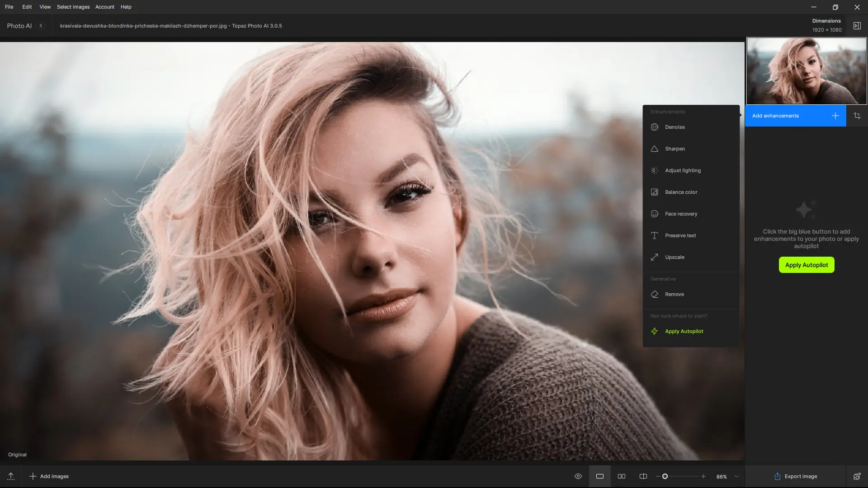
Task: Select the portrait thumbnail in sidebar
Action: (807, 71)
